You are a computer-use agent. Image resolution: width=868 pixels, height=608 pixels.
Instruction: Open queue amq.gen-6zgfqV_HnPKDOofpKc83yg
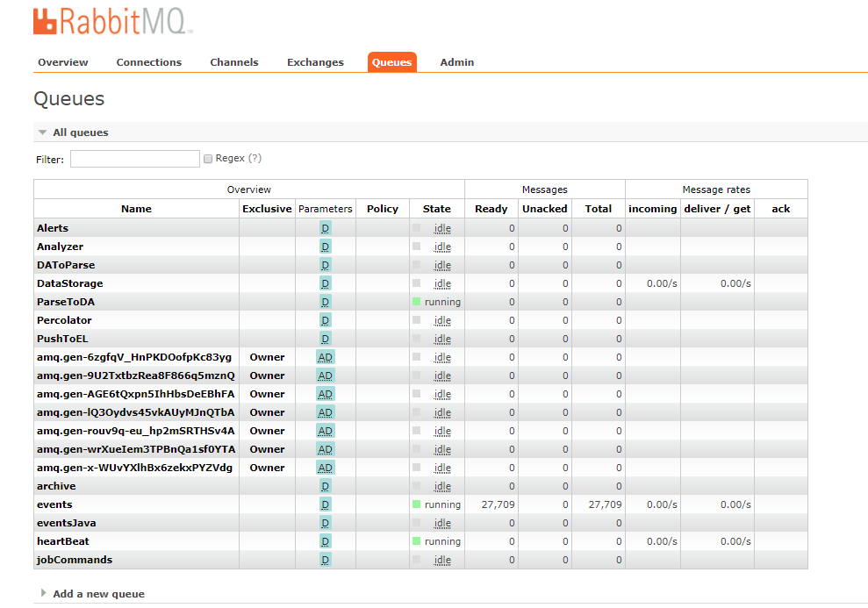pyautogui.click(x=134, y=357)
